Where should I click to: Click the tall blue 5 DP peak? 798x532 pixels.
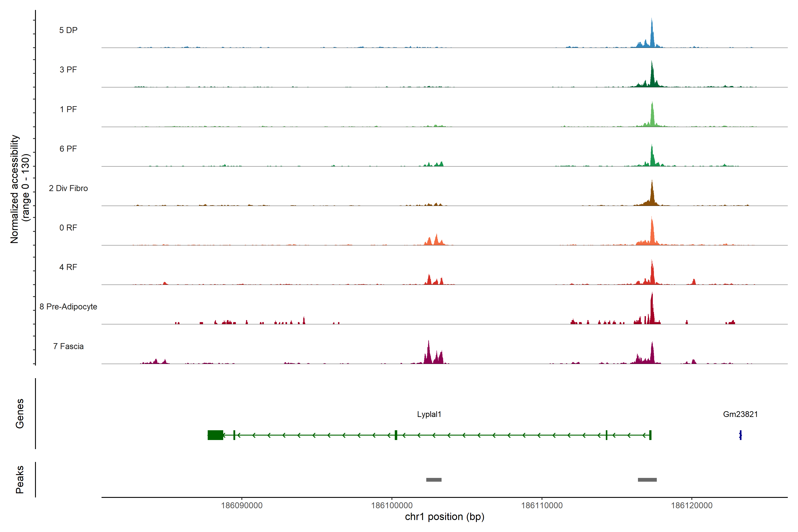click(x=652, y=36)
